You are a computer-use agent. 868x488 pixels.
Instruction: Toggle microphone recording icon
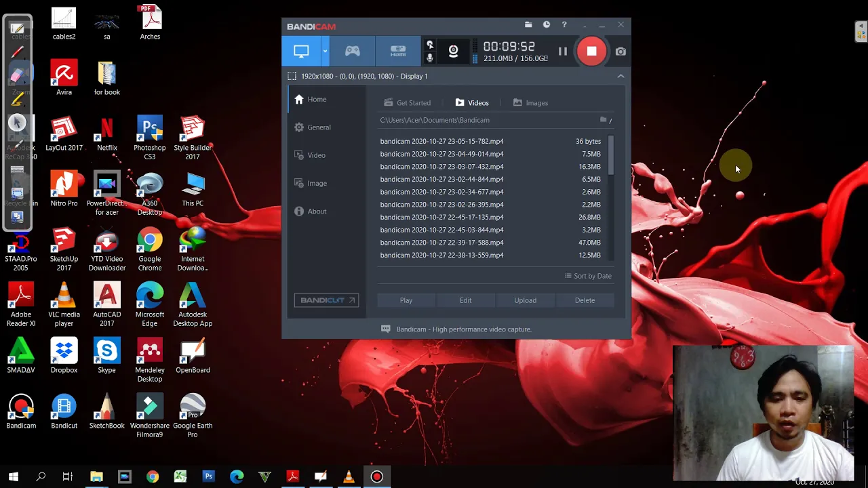pyautogui.click(x=429, y=58)
